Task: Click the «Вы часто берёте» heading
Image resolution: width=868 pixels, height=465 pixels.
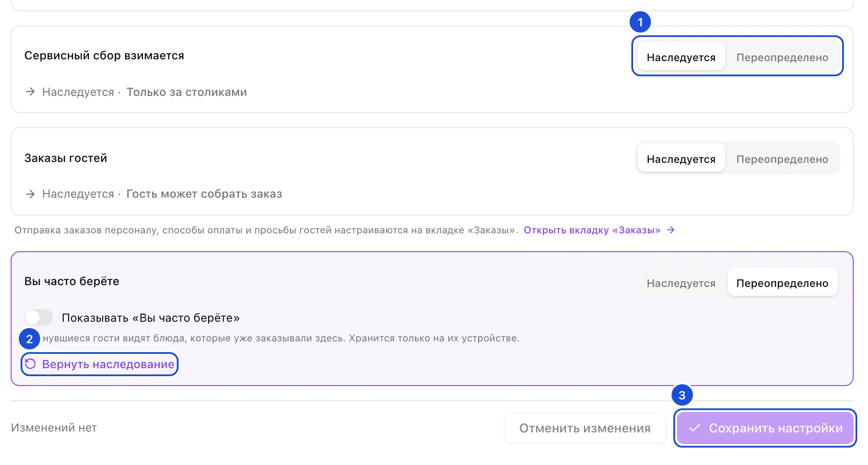Action: point(72,281)
